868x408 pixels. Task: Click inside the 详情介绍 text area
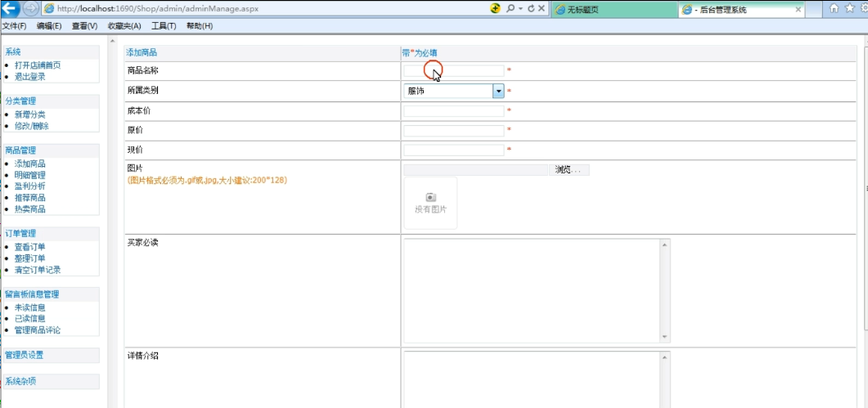coord(532,379)
